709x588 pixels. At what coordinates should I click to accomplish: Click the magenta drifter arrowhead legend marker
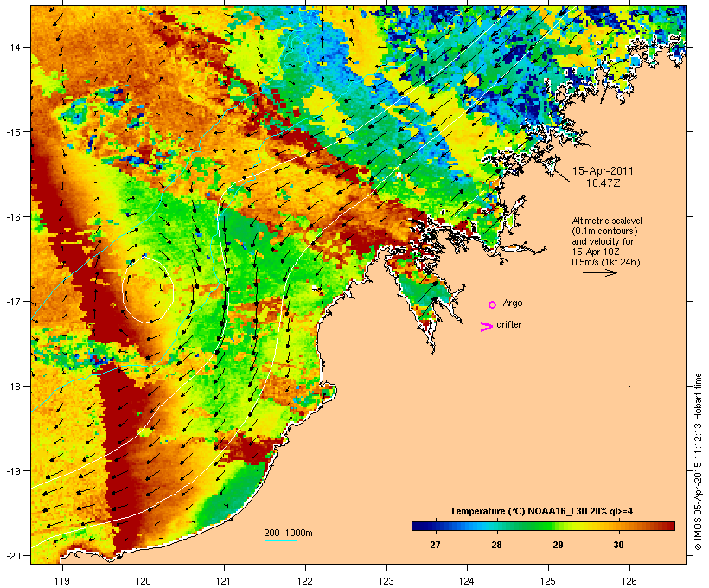[487, 327]
